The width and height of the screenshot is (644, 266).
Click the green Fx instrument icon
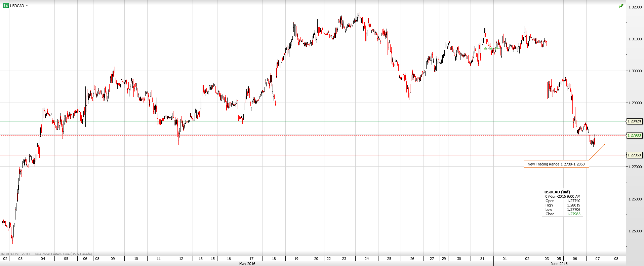6,5
